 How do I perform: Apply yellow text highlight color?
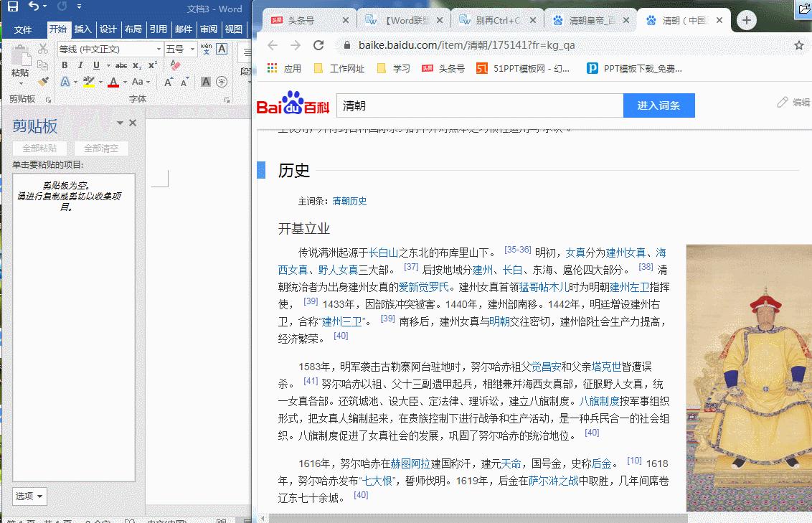click(89, 81)
